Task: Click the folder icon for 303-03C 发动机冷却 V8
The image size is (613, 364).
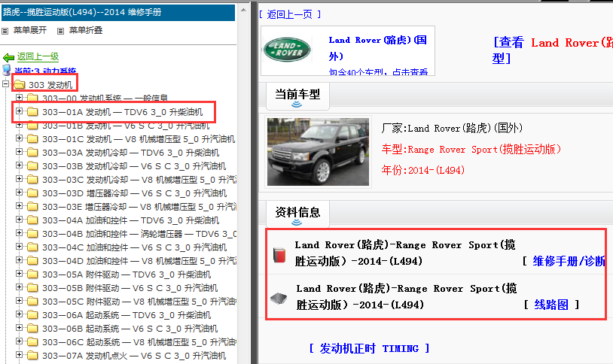Action: (32, 180)
